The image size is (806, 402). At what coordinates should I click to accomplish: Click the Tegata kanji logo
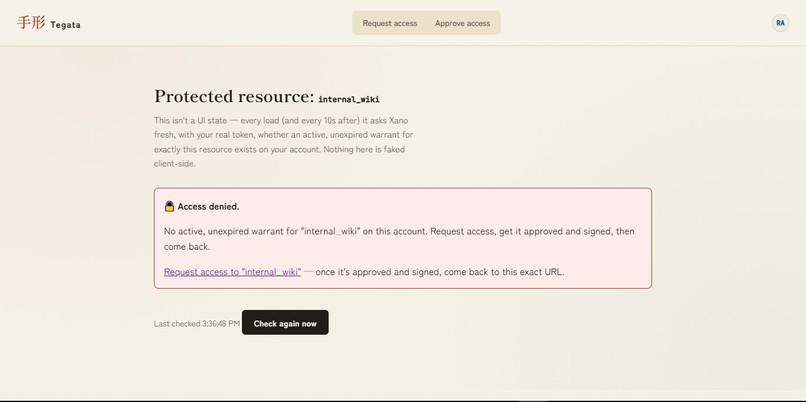[31, 23]
